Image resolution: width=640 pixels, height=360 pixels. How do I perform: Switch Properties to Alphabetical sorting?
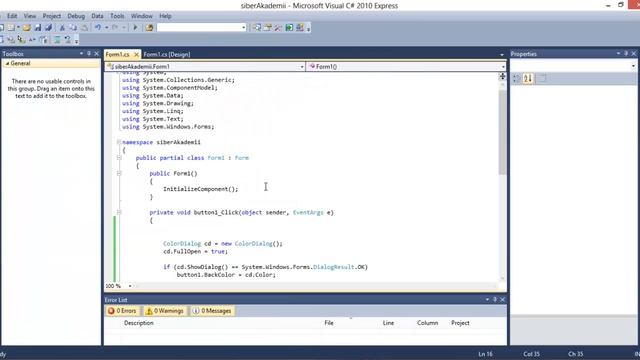[528, 78]
